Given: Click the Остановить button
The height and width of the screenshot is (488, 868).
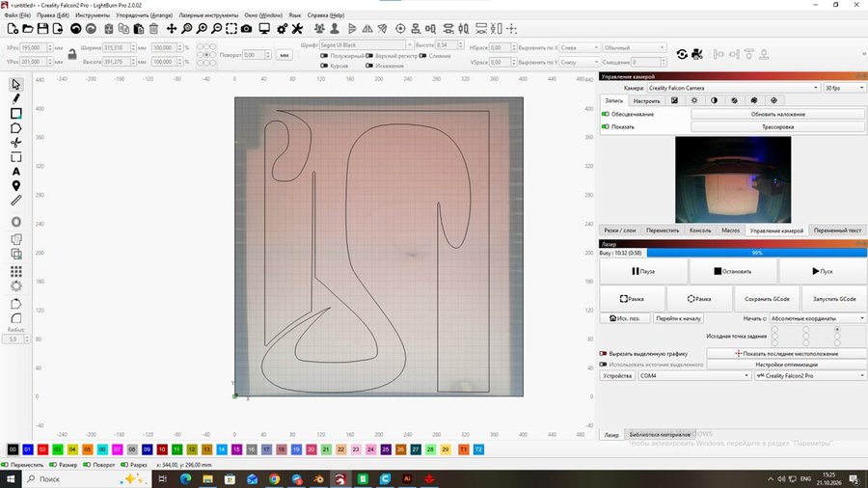Looking at the screenshot, I should [732, 271].
